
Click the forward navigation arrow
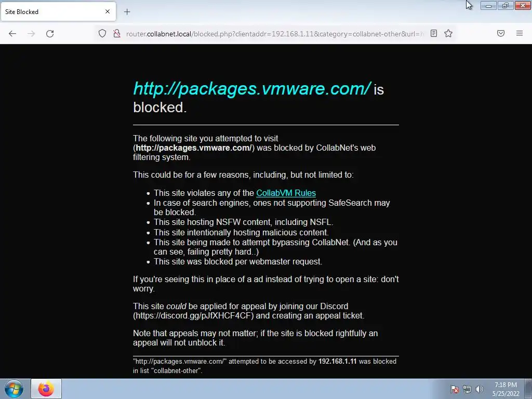pyautogui.click(x=31, y=33)
